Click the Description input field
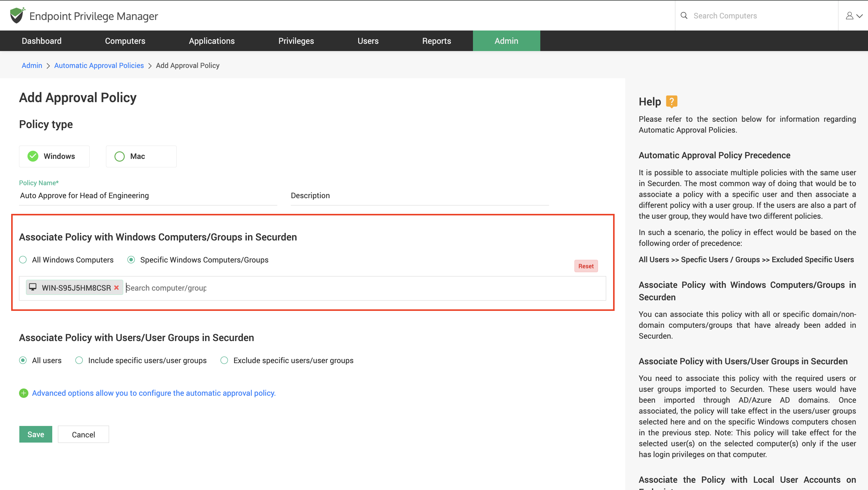868x490 pixels. pos(420,195)
